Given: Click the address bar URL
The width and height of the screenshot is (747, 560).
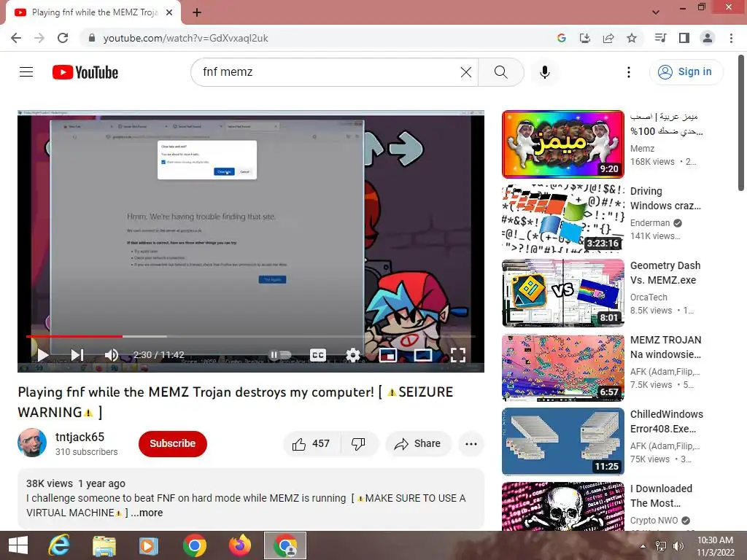Looking at the screenshot, I should pos(186,38).
